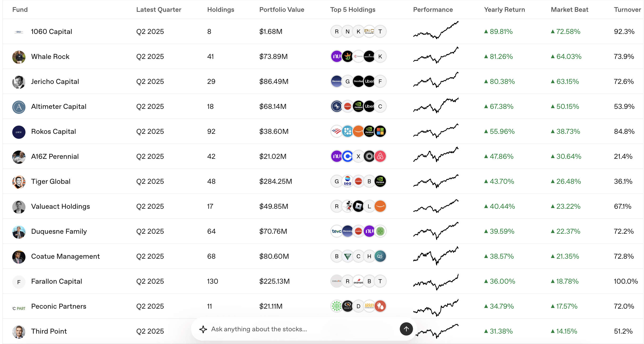
Task: Sort by the Portfolio Value column header
Action: pyautogui.click(x=281, y=9)
